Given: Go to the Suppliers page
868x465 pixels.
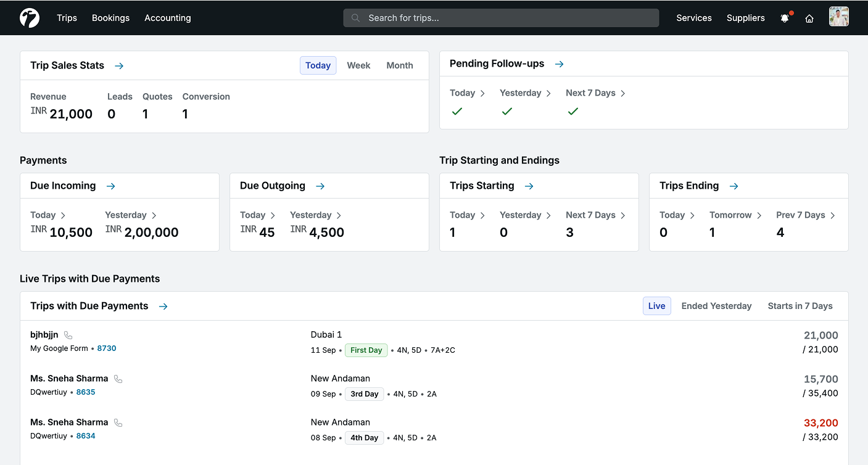Looking at the screenshot, I should click(746, 18).
